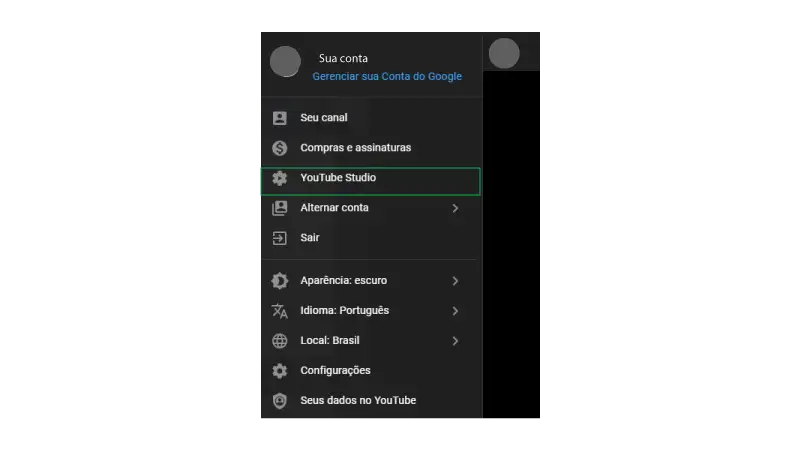Click the profile avatar in top-right header
Screen dimensions: 800x450
[504, 53]
